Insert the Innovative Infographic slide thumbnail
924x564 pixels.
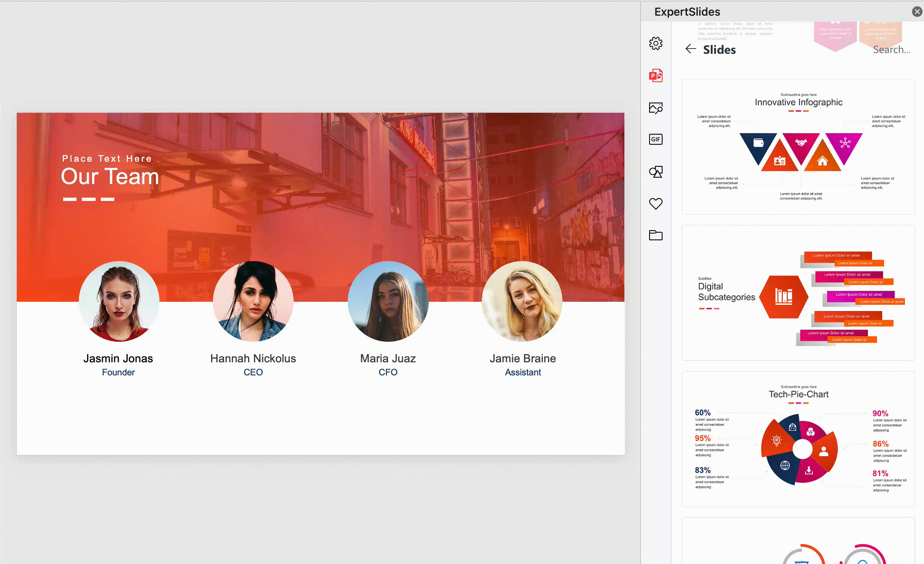click(798, 147)
